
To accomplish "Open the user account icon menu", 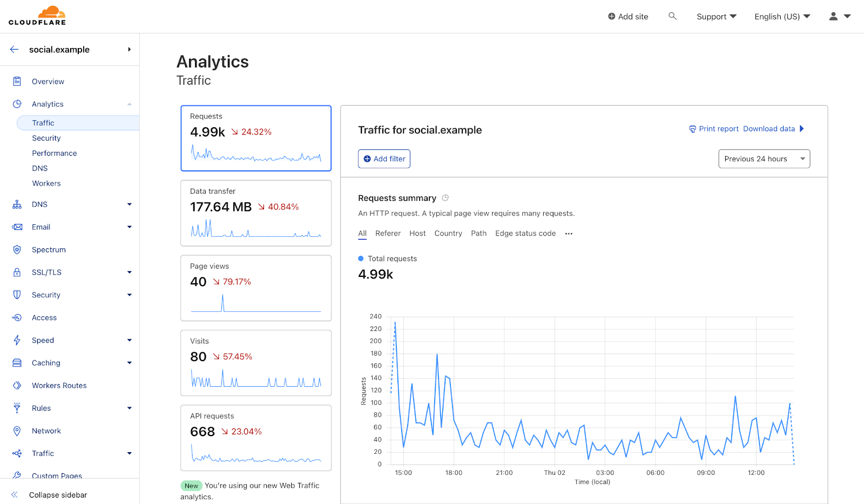I will click(x=839, y=16).
